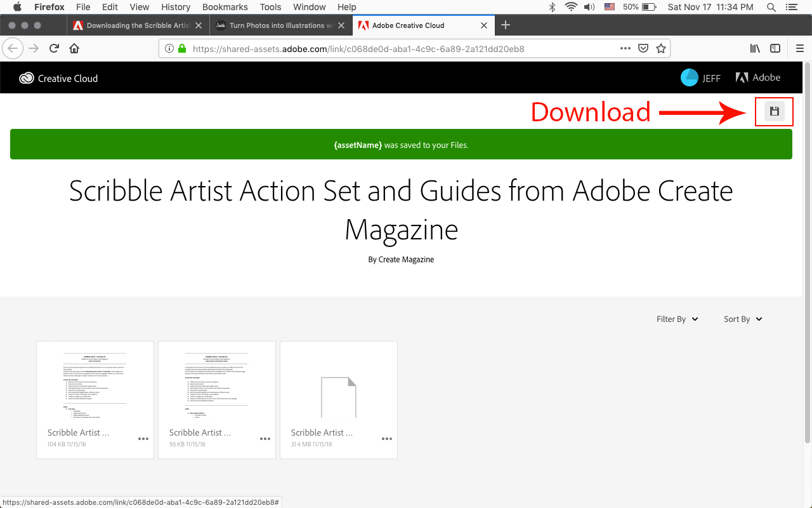Click the clock showing Sat Nov 17
This screenshot has height=508, width=812.
click(710, 7)
